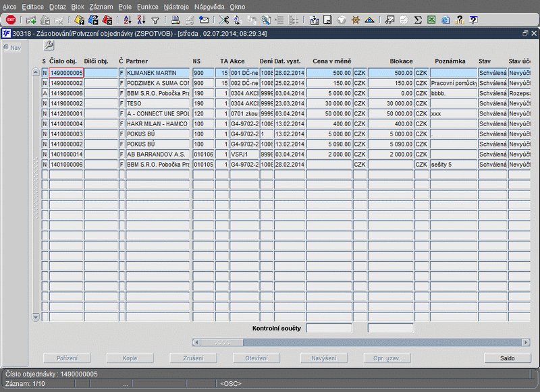Click the Kopie button
The image size is (540, 392).
[x=130, y=358]
